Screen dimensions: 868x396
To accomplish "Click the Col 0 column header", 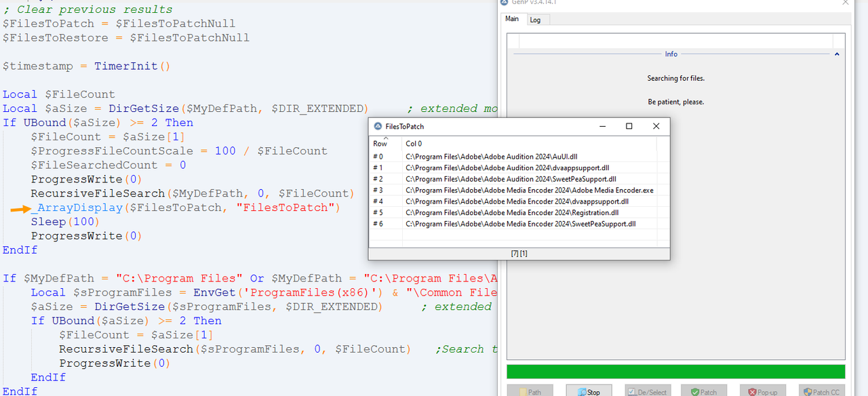I will click(x=529, y=143).
